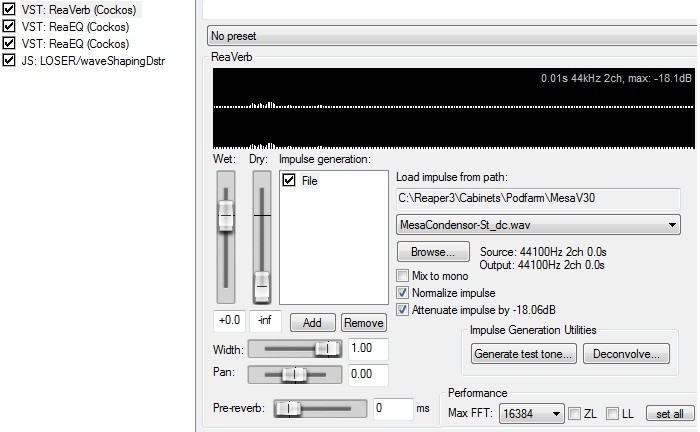Click Generate test tone...
The image size is (700, 432).
523,354
